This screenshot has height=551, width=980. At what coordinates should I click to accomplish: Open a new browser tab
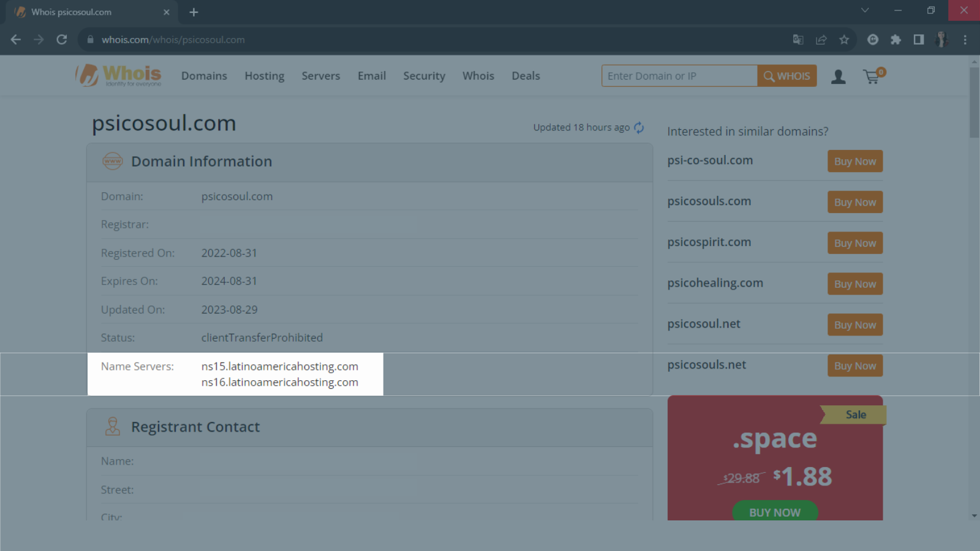click(x=194, y=12)
